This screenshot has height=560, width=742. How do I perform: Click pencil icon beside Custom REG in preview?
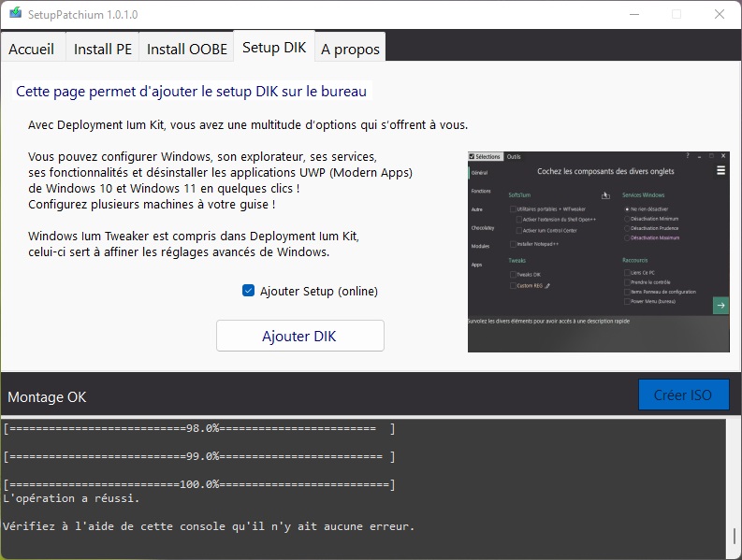click(548, 286)
